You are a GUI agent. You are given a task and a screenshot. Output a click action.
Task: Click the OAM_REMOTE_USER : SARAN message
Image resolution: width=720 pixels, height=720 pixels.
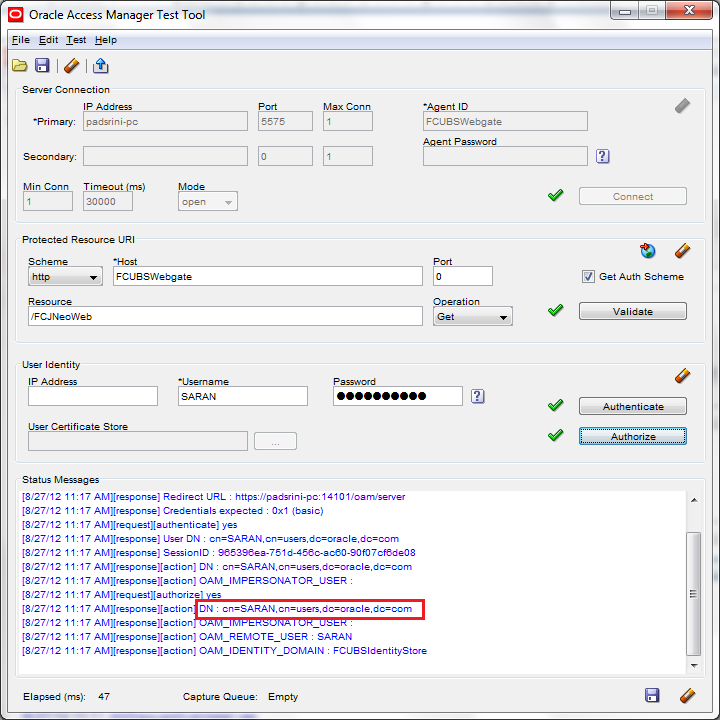coord(187,637)
